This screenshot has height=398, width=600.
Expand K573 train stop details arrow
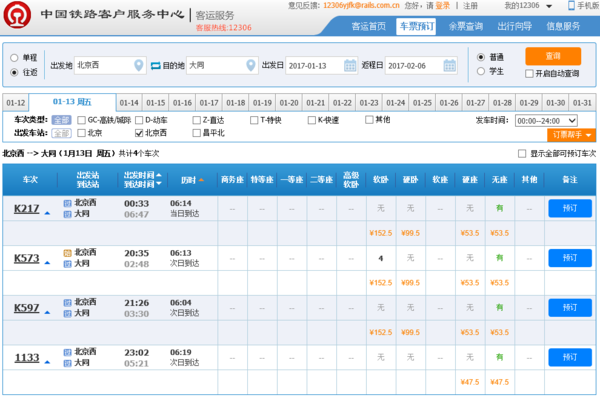click(47, 263)
